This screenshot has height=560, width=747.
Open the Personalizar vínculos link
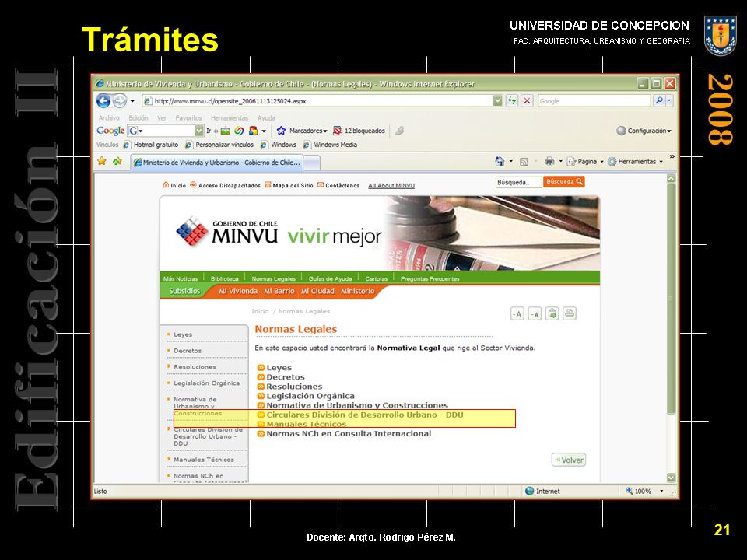click(219, 145)
